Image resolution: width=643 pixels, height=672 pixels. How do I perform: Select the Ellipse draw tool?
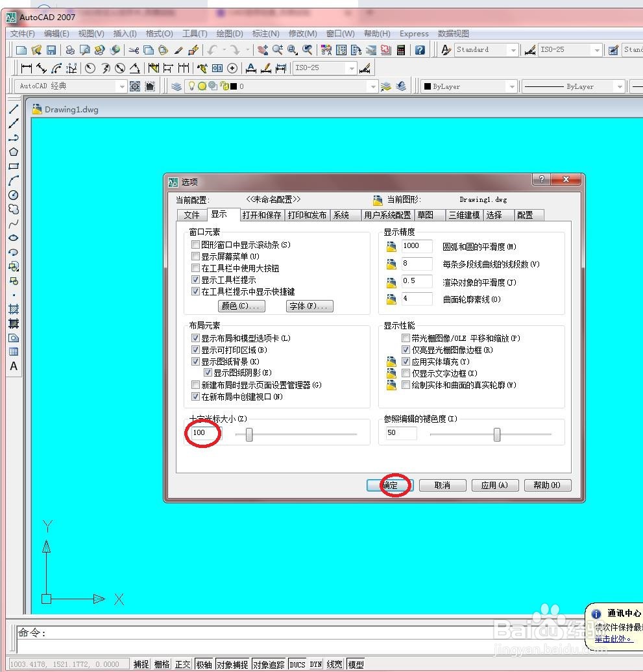(x=14, y=238)
